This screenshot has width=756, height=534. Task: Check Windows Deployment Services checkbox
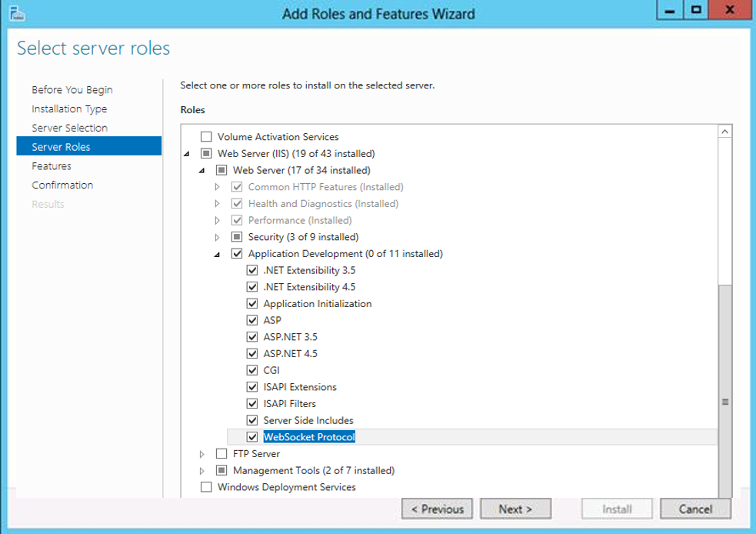pyautogui.click(x=206, y=487)
